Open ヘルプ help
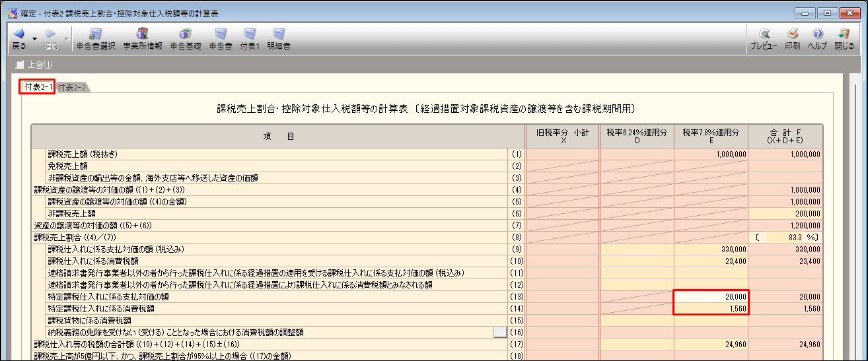This screenshot has width=868, height=361. pos(818,34)
